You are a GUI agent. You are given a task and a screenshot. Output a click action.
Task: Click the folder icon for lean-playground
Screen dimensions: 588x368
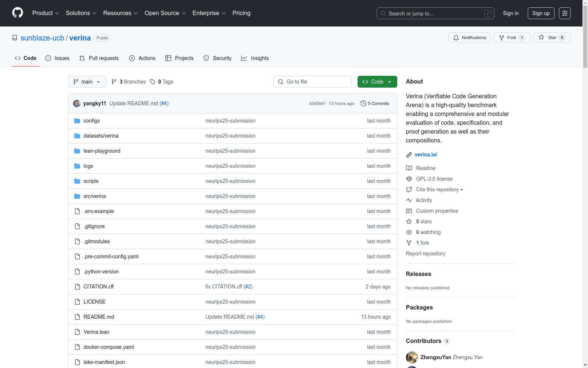point(77,151)
